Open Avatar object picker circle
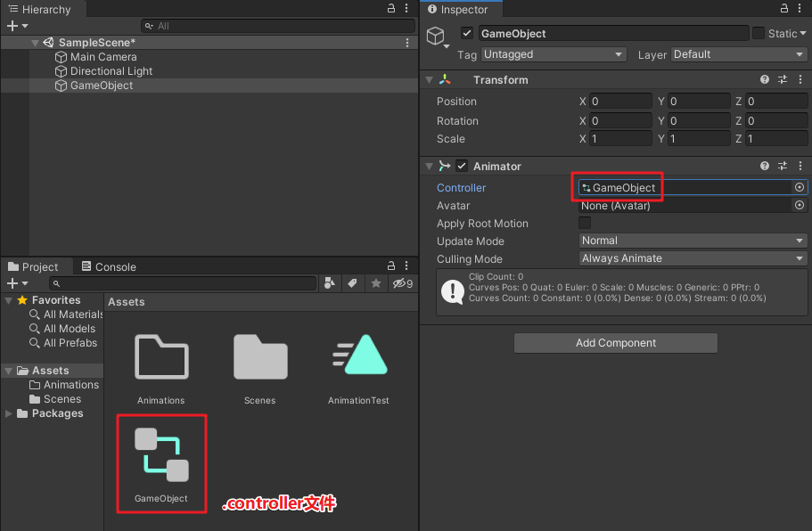812x531 pixels. [x=800, y=206]
